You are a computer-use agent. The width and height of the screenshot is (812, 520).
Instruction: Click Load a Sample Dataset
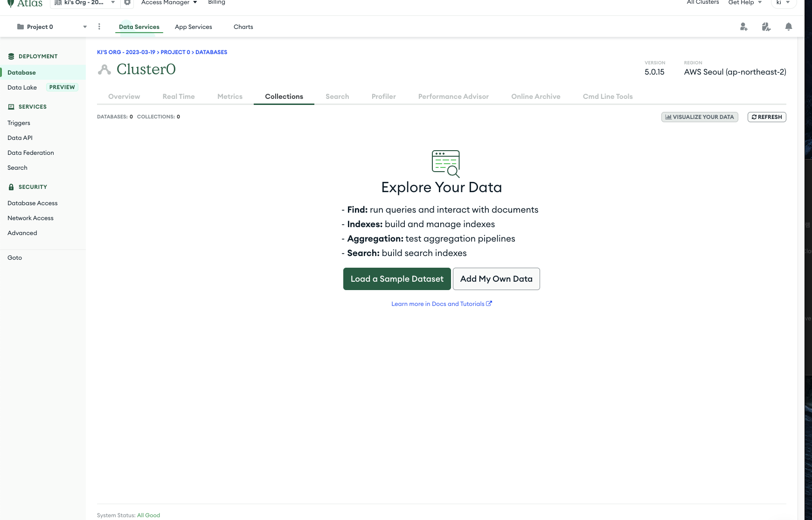tap(397, 279)
